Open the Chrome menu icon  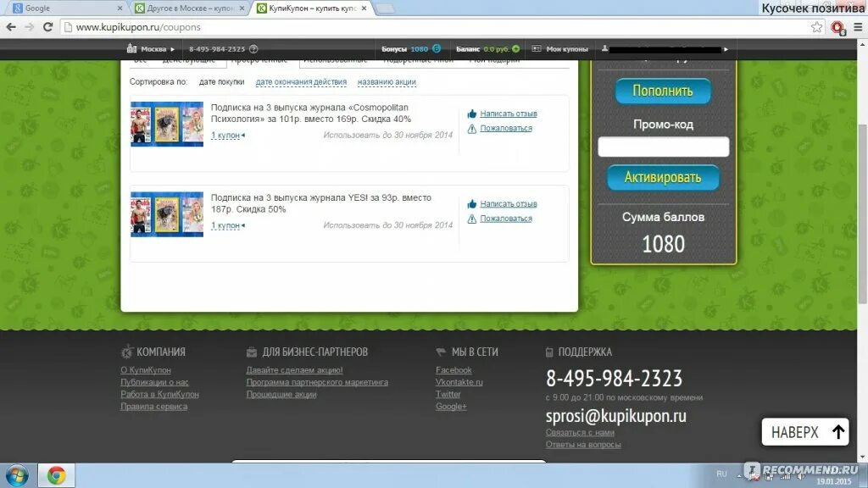pos(858,27)
